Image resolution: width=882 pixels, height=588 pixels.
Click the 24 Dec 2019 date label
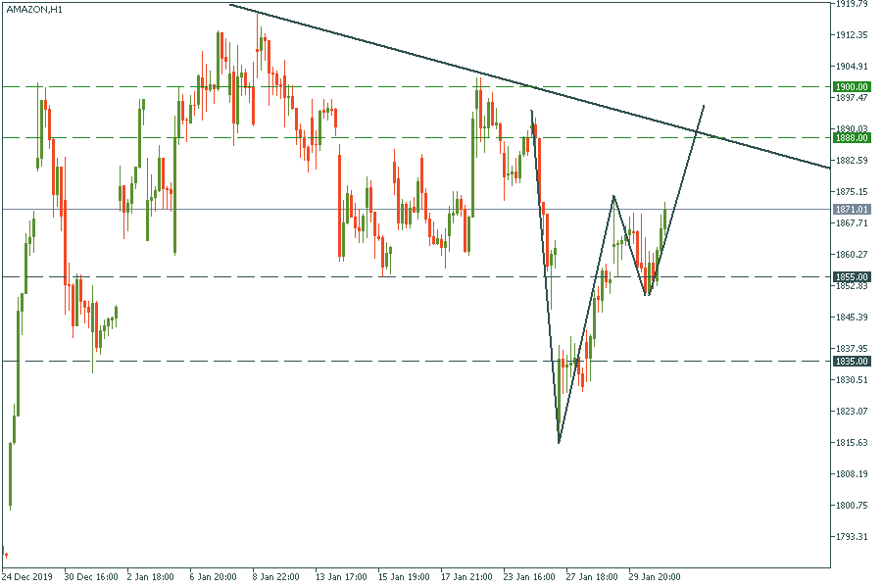(28, 577)
